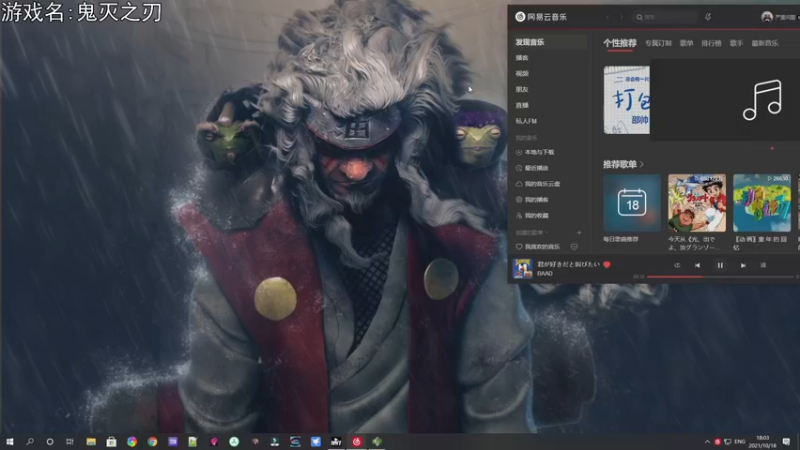This screenshot has width=800, height=450.
Task: Click the 每日歌曲推荐 title
Action: coord(620,239)
